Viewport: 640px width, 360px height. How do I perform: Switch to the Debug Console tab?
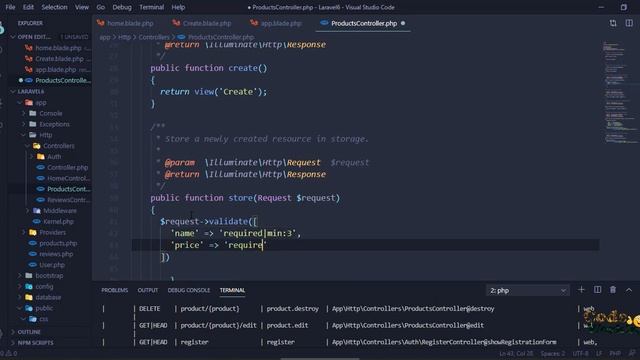[189, 290]
